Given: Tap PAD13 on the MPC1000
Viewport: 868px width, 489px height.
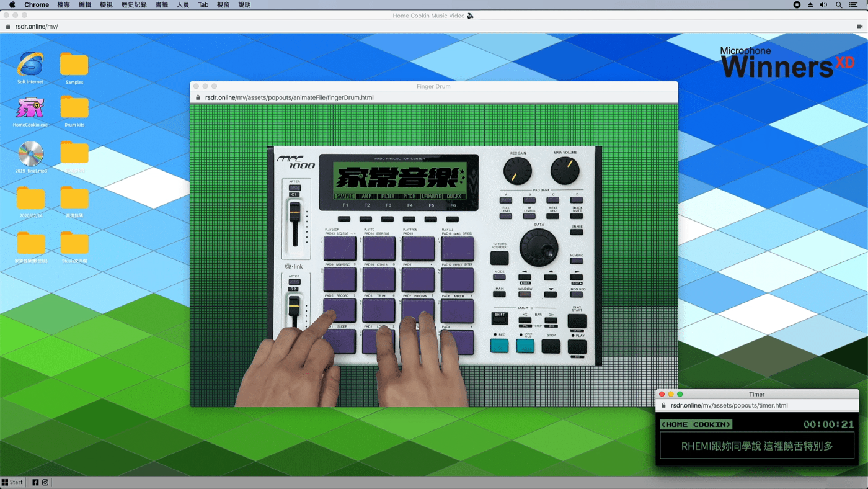Looking at the screenshot, I should pyautogui.click(x=339, y=248).
